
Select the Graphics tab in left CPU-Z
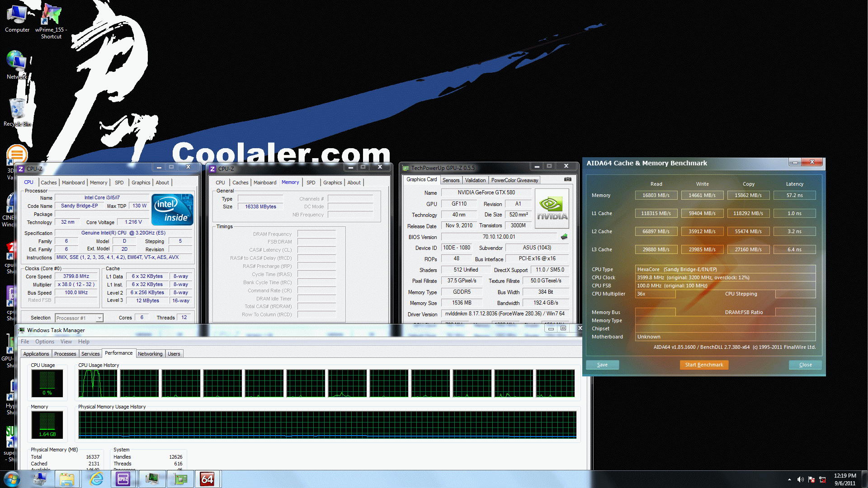coord(141,183)
